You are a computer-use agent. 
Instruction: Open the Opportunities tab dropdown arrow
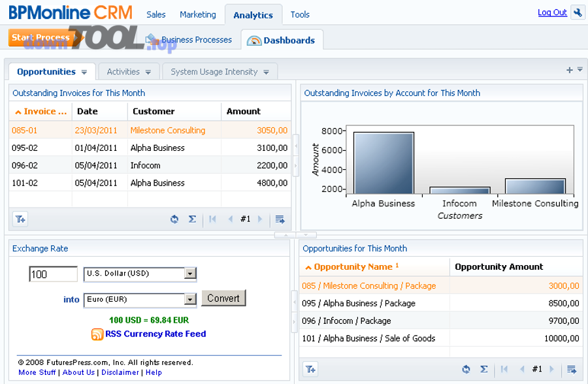point(84,72)
